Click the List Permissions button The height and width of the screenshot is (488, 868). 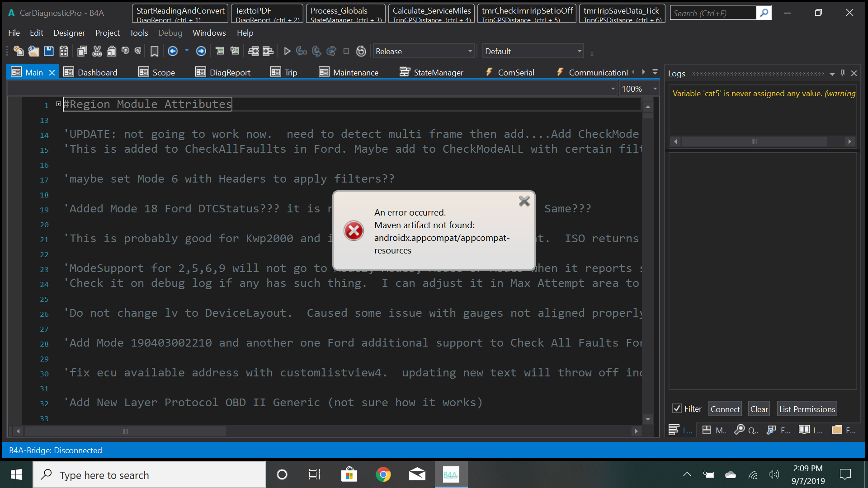coord(807,409)
